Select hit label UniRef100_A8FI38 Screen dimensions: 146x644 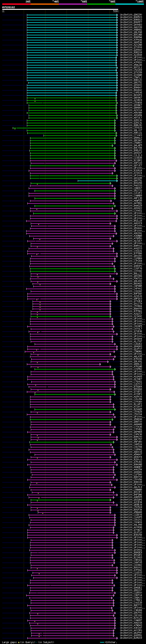tap(131, 198)
